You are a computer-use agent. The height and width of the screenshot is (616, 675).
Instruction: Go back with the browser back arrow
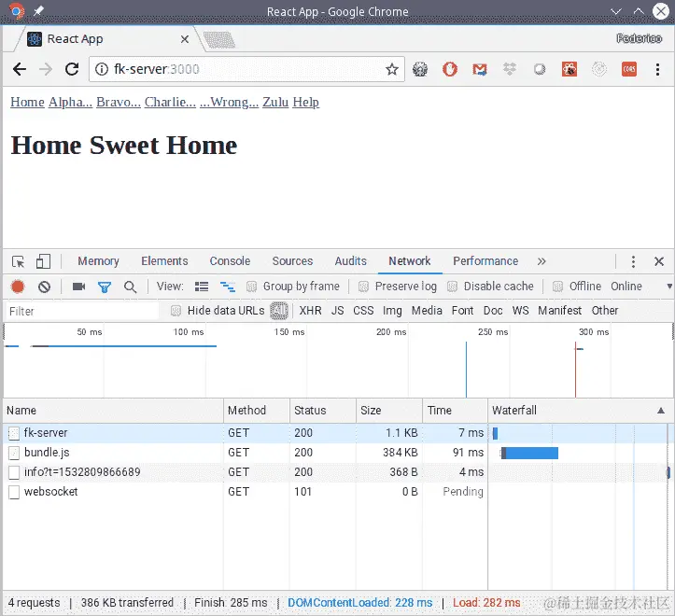20,69
